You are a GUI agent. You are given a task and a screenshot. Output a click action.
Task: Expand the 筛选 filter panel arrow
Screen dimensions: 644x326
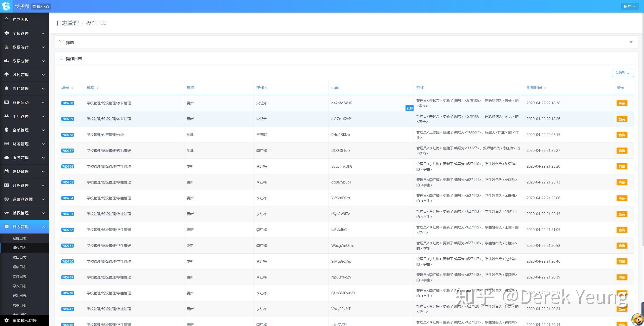tap(631, 42)
